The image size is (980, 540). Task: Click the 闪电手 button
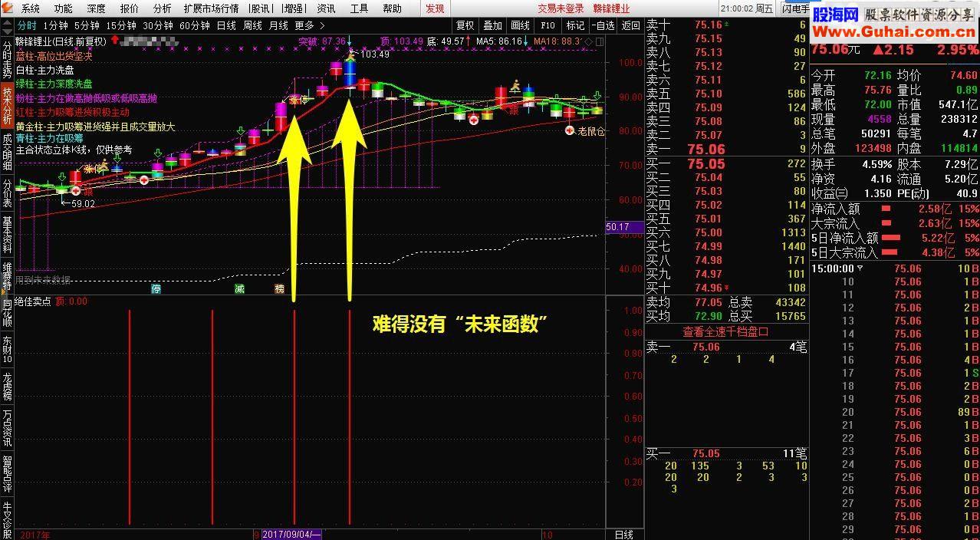794,8
